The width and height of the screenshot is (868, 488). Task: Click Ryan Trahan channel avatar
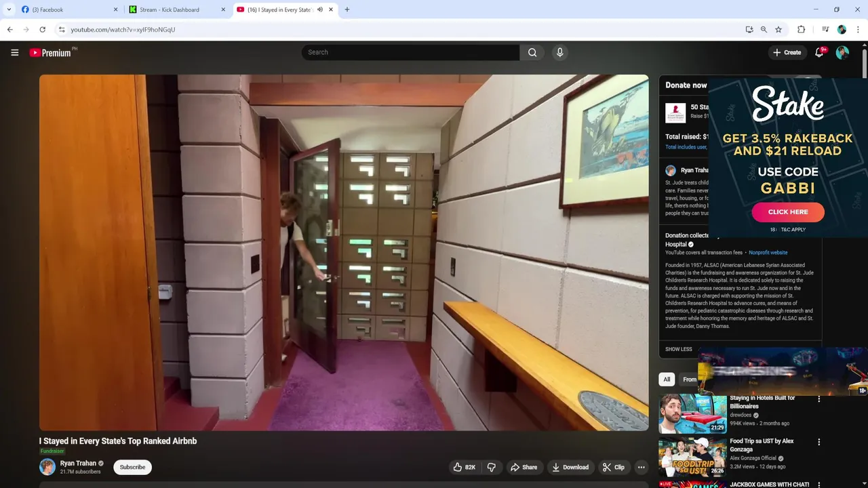point(47,467)
